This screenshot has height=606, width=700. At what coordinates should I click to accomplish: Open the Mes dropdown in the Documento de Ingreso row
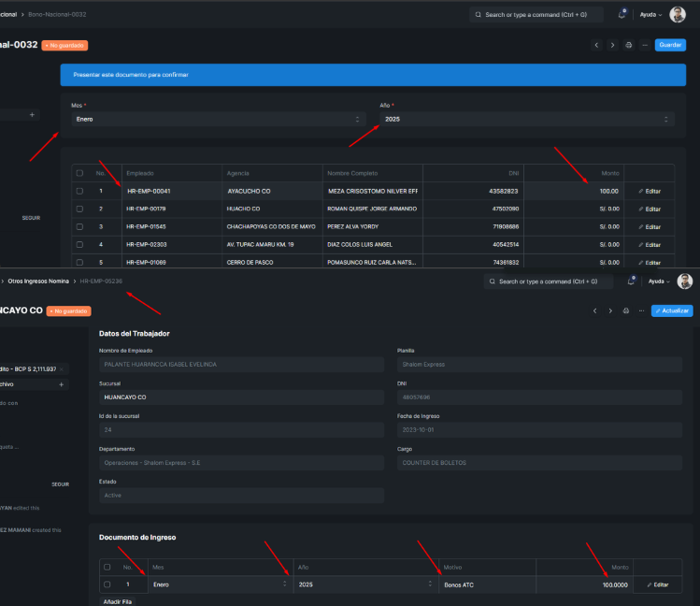pos(220,584)
